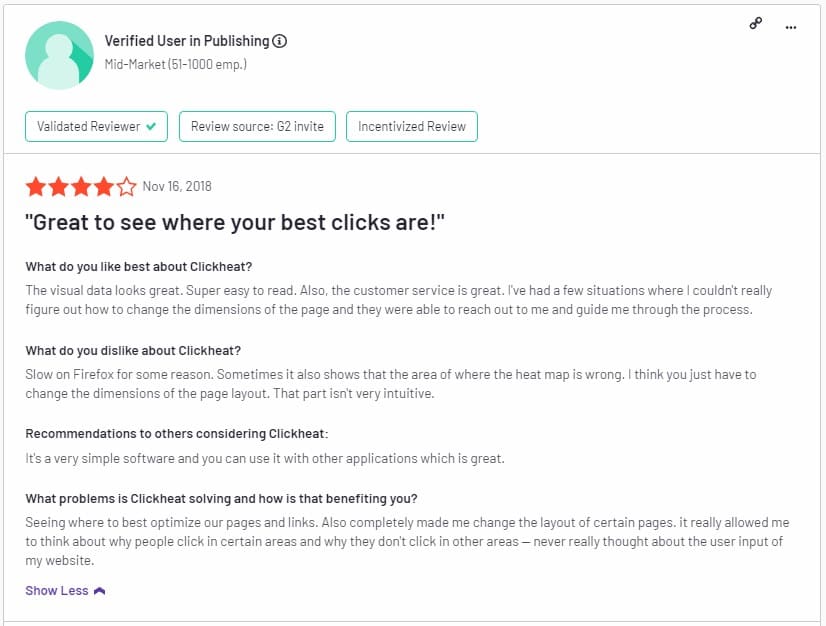Click the Validated Reviewer checkmark icon
Screen dimensions: 826x626
[151, 126]
